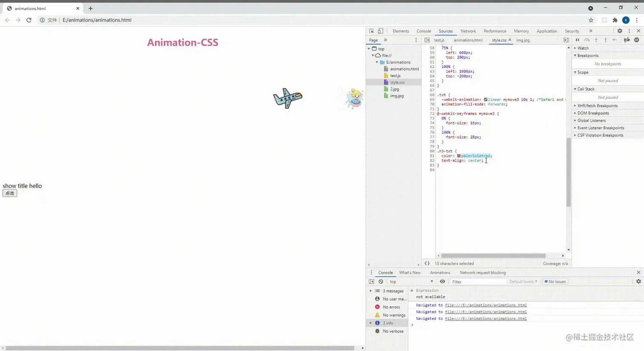Clear the console
The width and height of the screenshot is (644, 351).
click(x=381, y=282)
